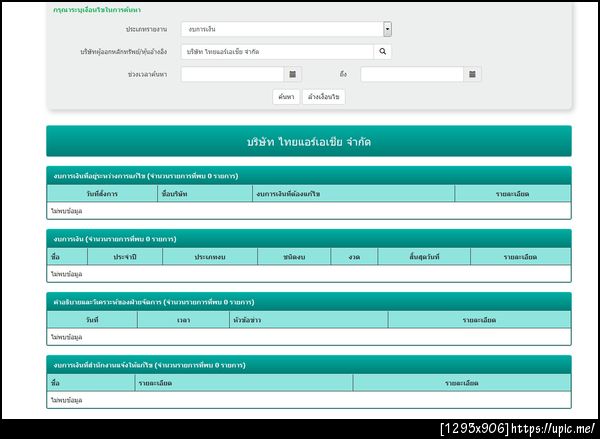Viewport: 600px width, 439px height.
Task: Focus the company name field บริษัท ไทยแอร์เอเชีย จำกัด
Action: [277, 52]
